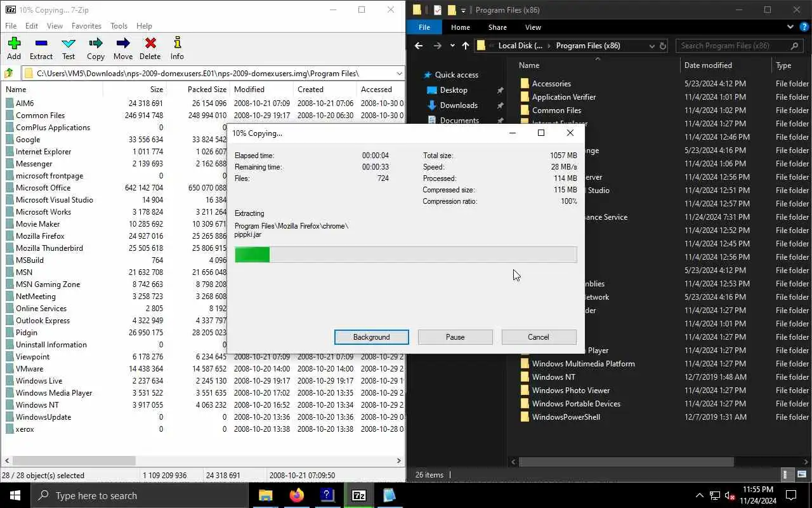Screen dimensions: 812x508
Task: Open the Share tab in File Explorer
Action: click(x=497, y=27)
